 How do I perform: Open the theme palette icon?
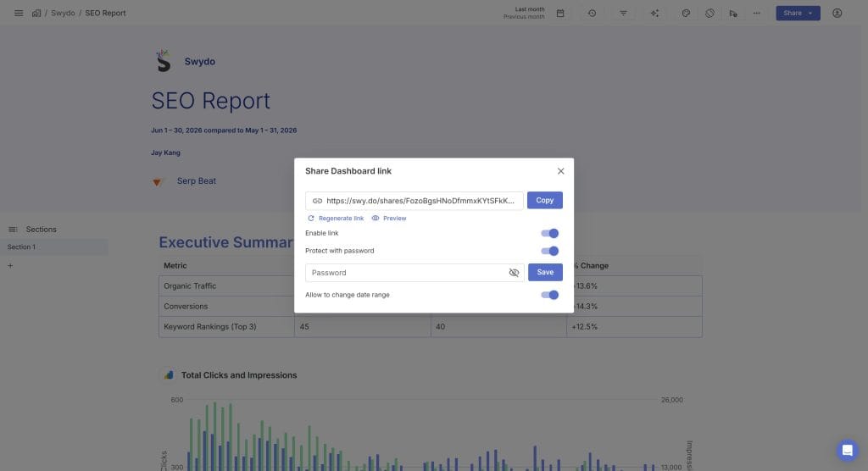coord(686,13)
